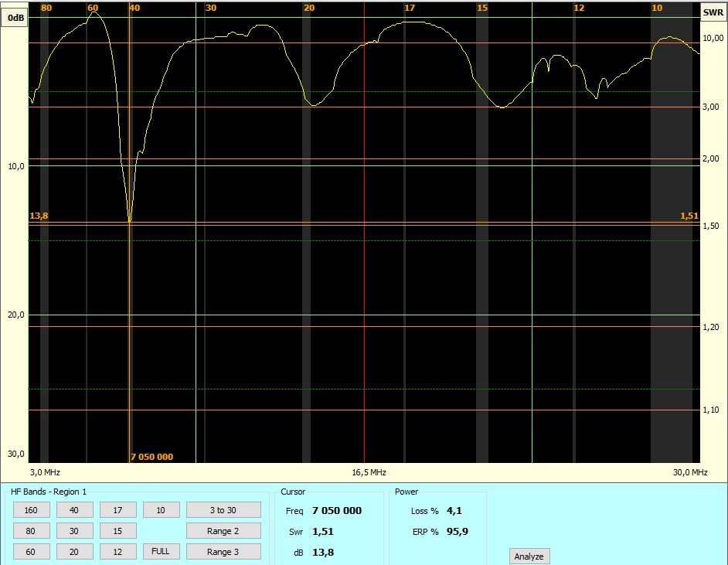Viewport: 728px width, 565px height.
Task: Click the 15 button in HF Bands panel
Action: point(118,531)
